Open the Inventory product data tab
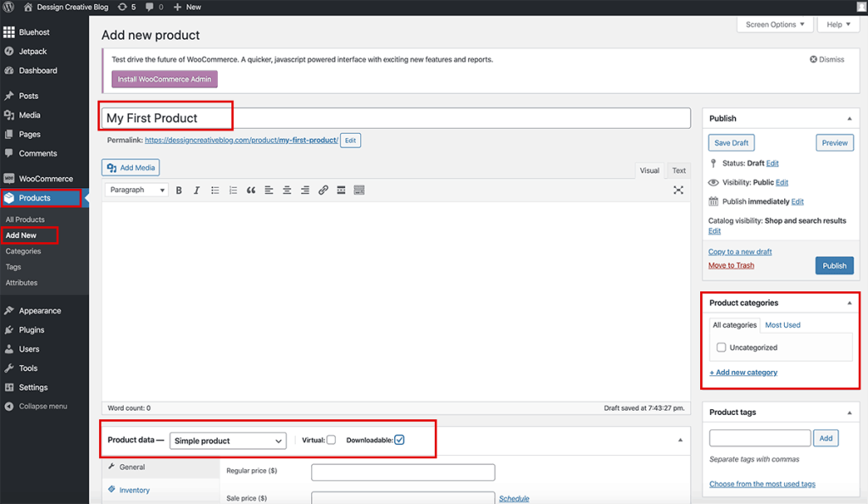Viewport: 868px width, 504px height. pos(160,490)
